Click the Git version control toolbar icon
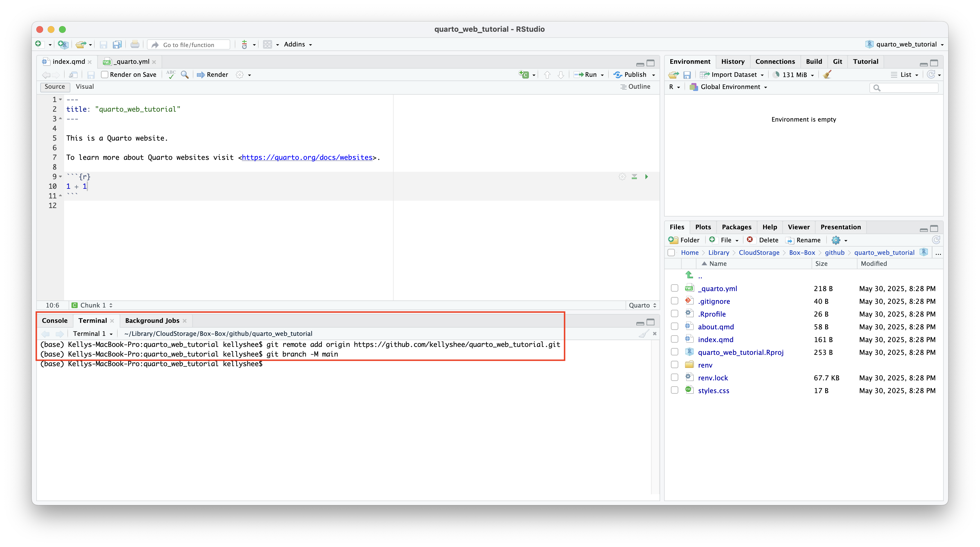Image resolution: width=980 pixels, height=547 pixels. (245, 44)
